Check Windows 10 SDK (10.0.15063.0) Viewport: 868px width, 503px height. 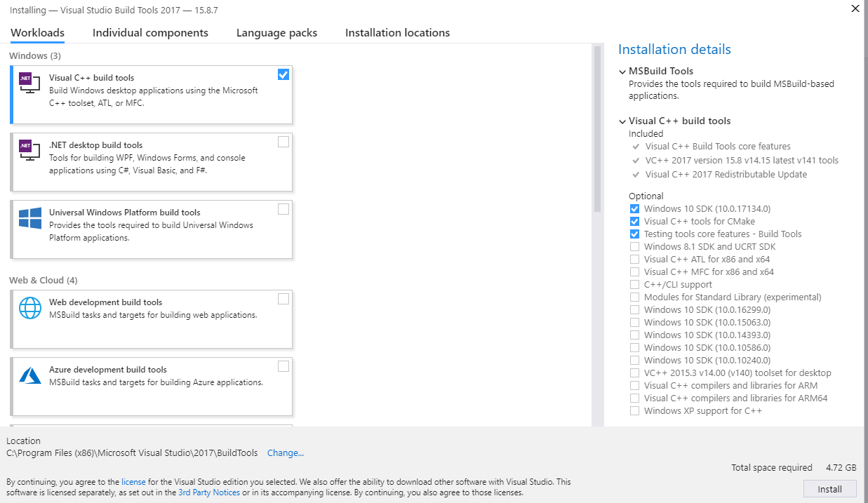(635, 323)
